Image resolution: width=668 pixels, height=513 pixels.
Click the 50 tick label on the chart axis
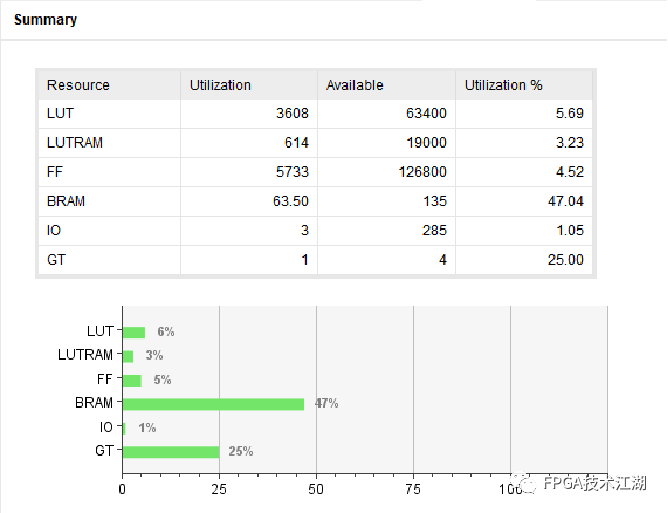316,490
